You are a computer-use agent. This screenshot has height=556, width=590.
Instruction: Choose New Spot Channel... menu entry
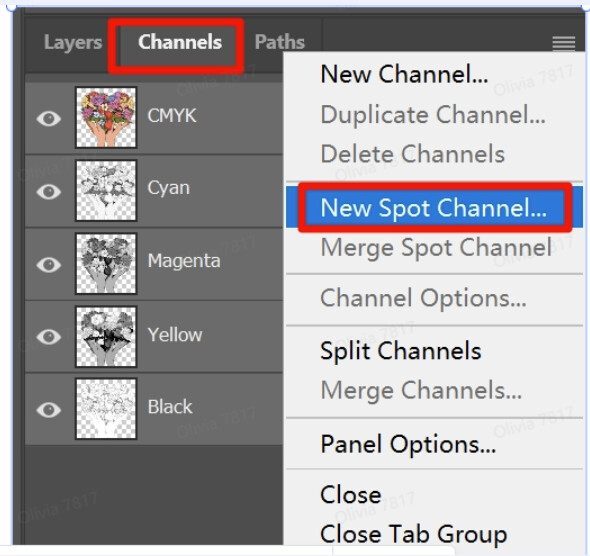tap(434, 208)
